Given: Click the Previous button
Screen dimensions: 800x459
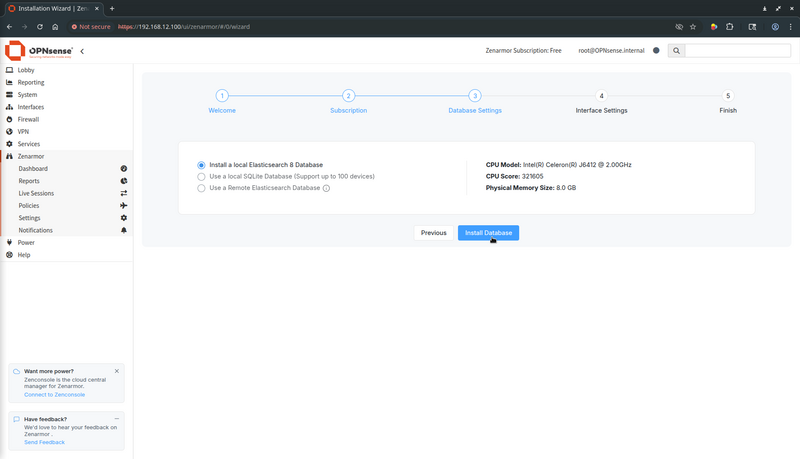Looking at the screenshot, I should pyautogui.click(x=434, y=233).
